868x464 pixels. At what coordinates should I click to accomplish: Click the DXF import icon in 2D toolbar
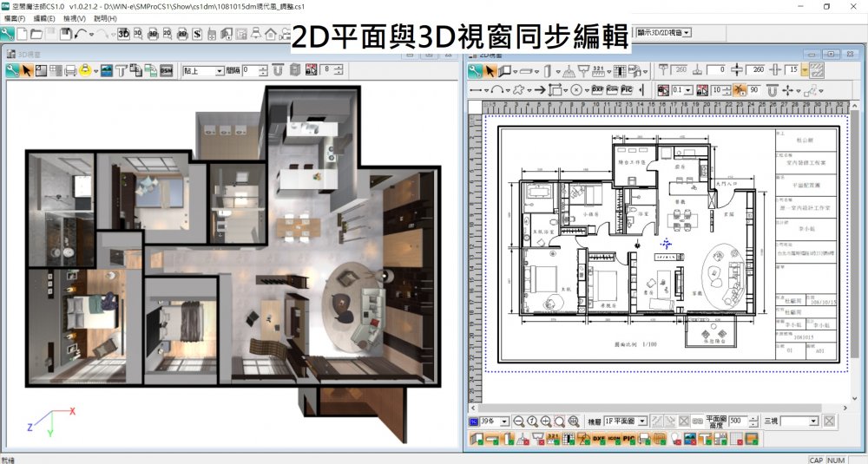coord(596,89)
